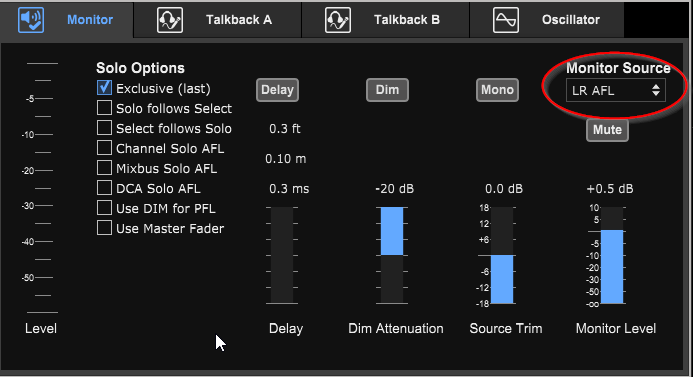Click the Talkback B headset icon
This screenshot has height=377, width=693.
(338, 20)
